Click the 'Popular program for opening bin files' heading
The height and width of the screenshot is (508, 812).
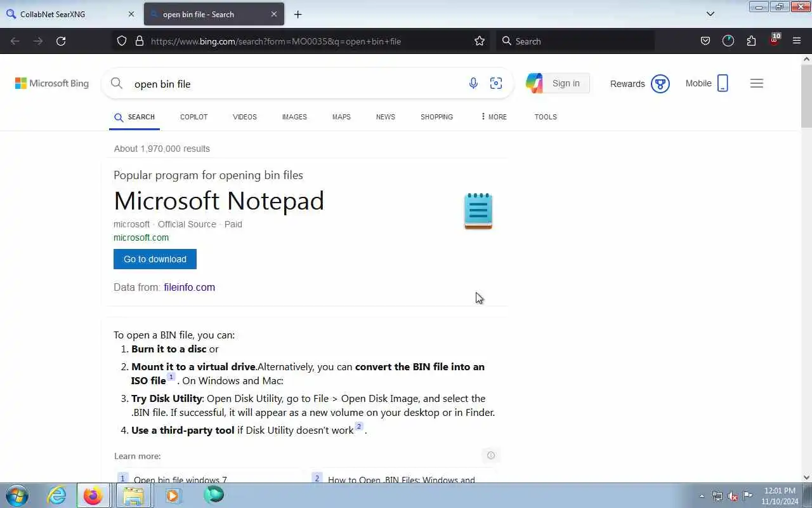coord(208,175)
